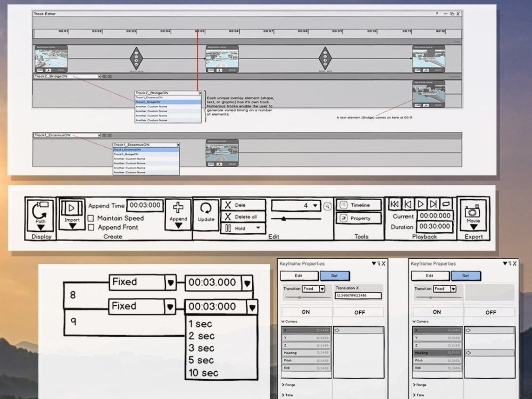The height and width of the screenshot is (399, 532).
Task: Click the Play button
Action: [x=420, y=204]
